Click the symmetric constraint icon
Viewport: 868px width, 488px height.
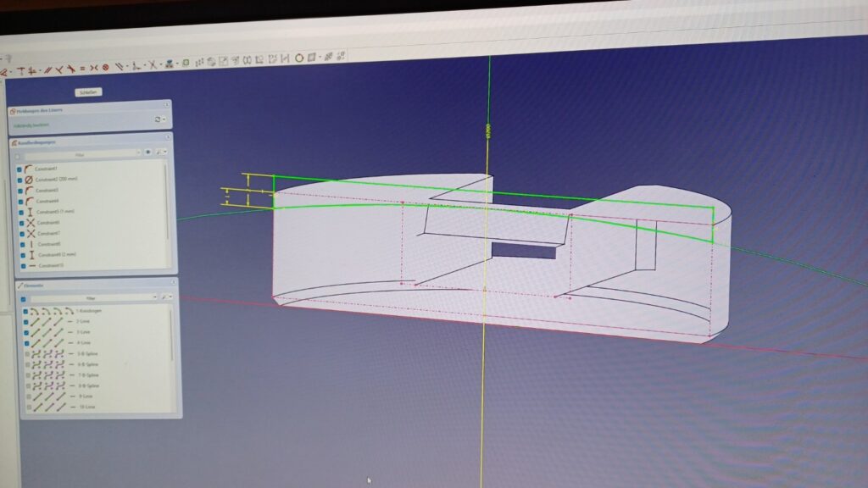93,67
